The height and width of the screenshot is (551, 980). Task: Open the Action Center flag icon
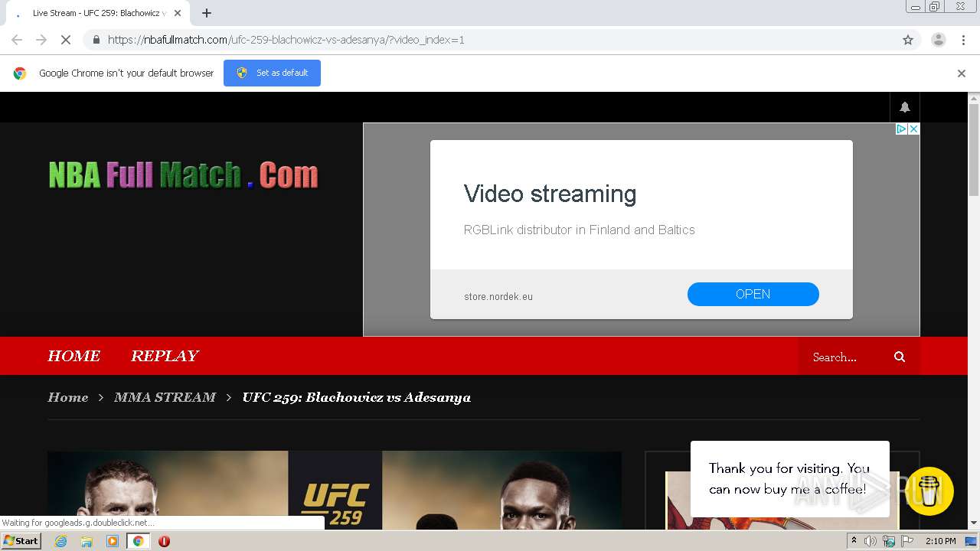[907, 541]
